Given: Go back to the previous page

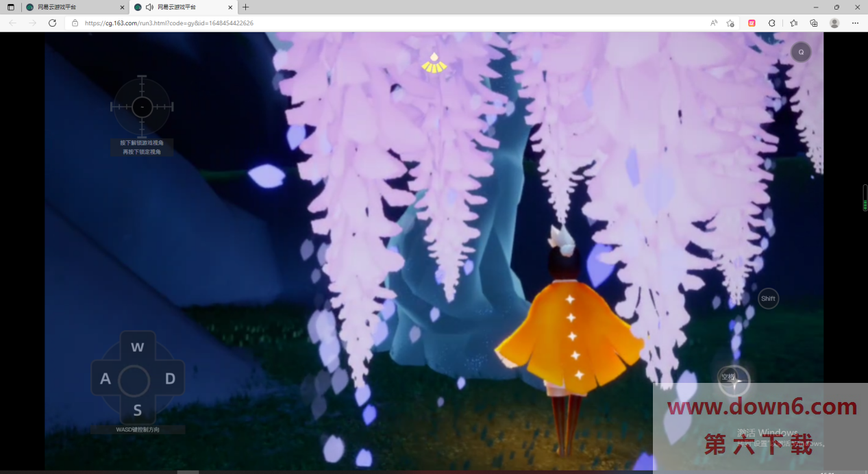Looking at the screenshot, I should coord(12,23).
